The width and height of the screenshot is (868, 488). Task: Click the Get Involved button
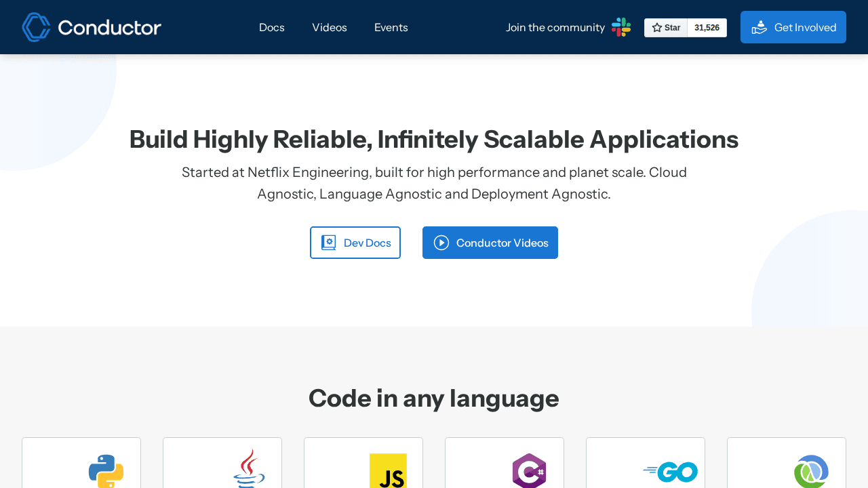793,27
